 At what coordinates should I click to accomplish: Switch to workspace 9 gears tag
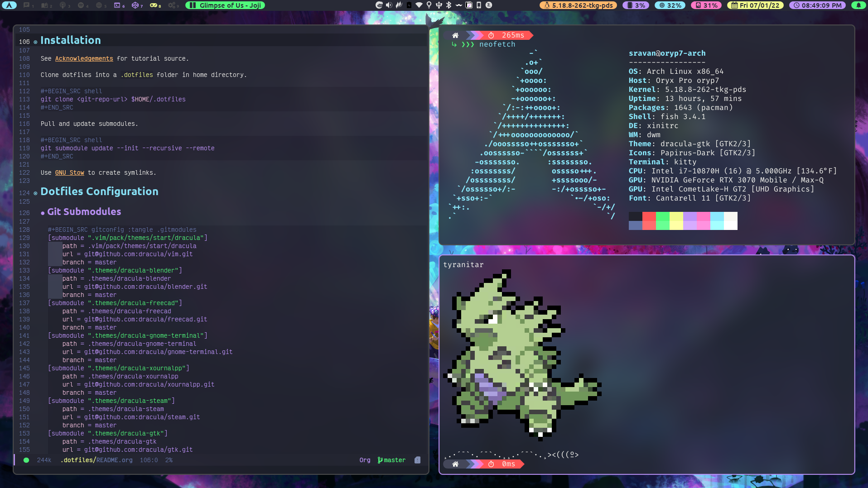click(x=173, y=5)
